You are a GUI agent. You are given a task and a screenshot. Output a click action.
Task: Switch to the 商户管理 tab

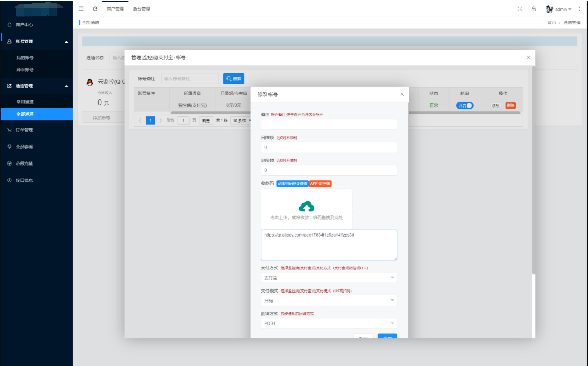(x=115, y=9)
